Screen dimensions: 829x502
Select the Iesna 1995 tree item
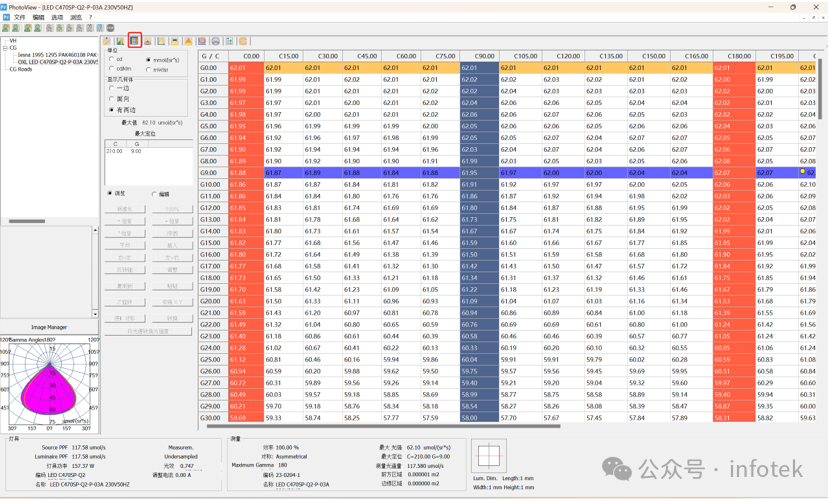pyautogui.click(x=57, y=54)
